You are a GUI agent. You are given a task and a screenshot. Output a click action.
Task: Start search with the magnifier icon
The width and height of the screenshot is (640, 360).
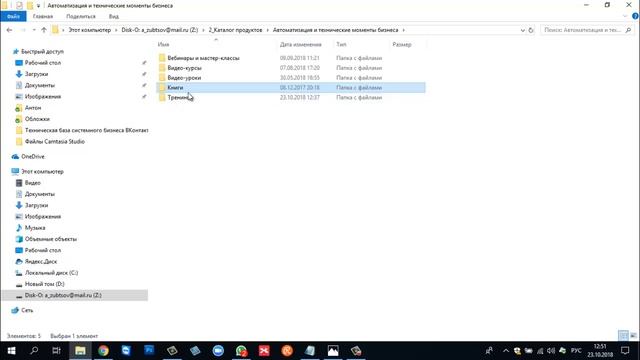coord(628,30)
